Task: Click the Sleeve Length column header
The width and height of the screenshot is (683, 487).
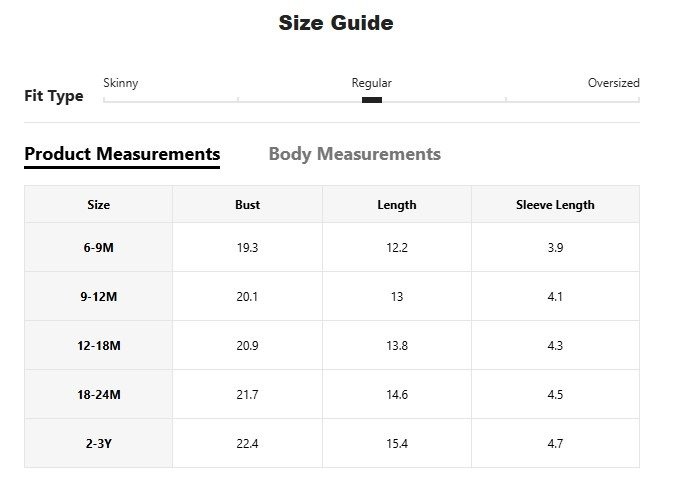Action: [555, 205]
